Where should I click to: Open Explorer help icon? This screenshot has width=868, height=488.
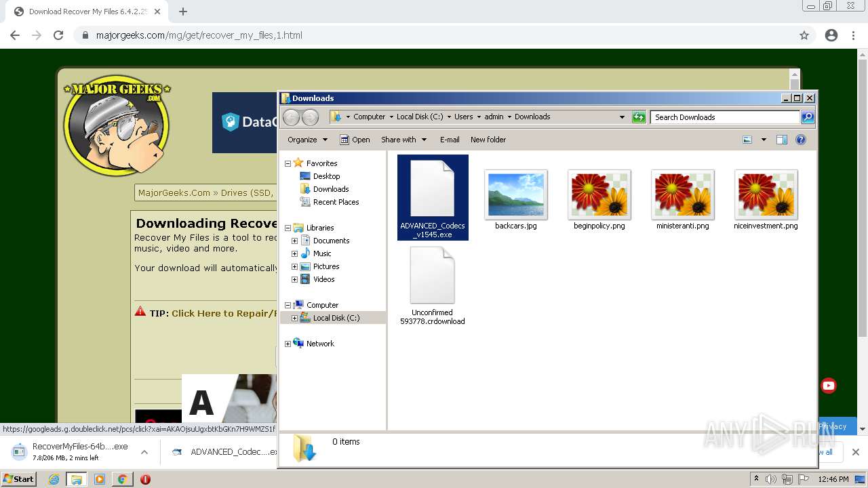coord(801,140)
